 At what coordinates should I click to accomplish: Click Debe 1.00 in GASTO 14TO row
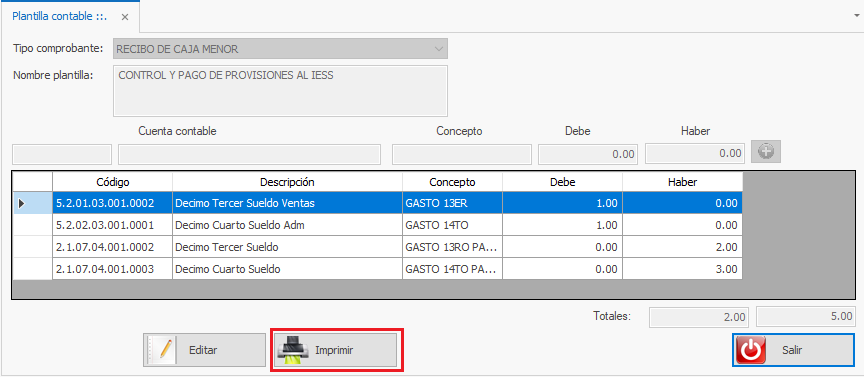pyautogui.click(x=563, y=225)
